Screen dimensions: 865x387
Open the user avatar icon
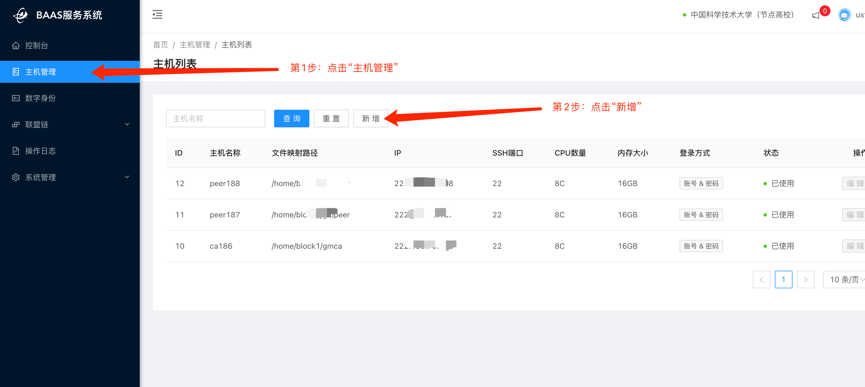[x=845, y=15]
